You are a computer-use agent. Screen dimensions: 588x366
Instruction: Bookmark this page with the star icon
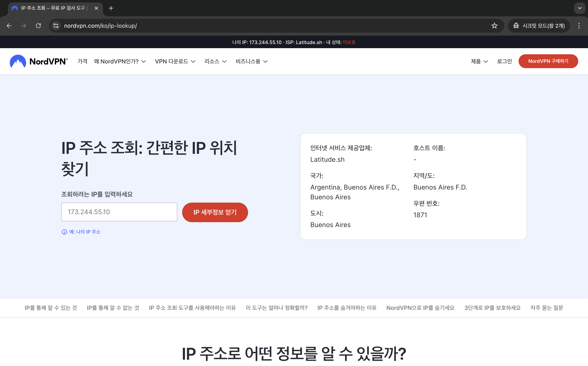coord(494,26)
